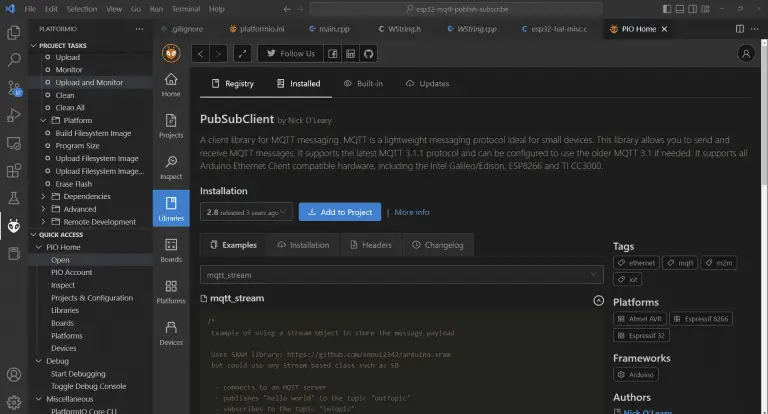The width and height of the screenshot is (768, 414).
Task: Collapse the mqtt_stream example section
Action: pyautogui.click(x=598, y=299)
